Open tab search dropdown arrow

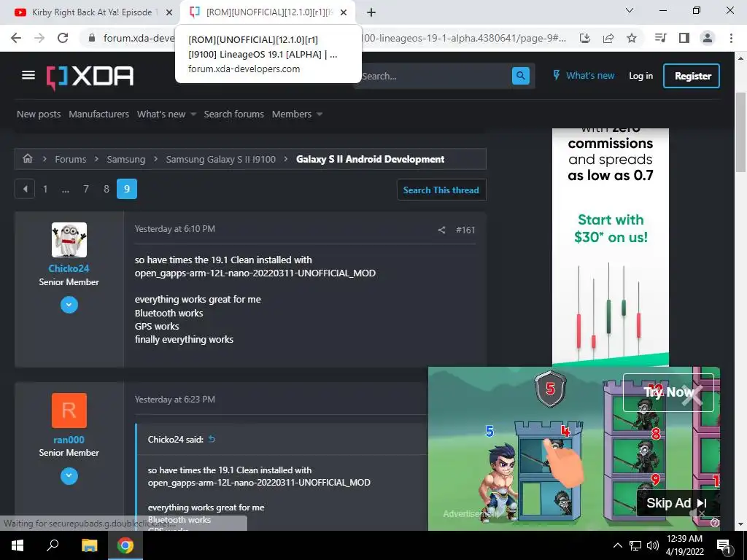pos(630,10)
